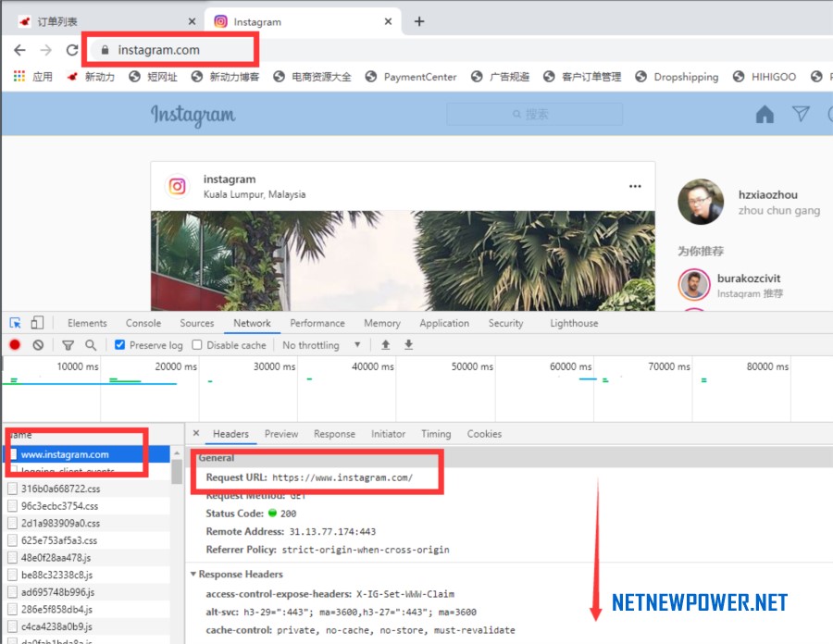Open the No throttling dropdown
Screen dimensions: 833x644
coord(321,345)
